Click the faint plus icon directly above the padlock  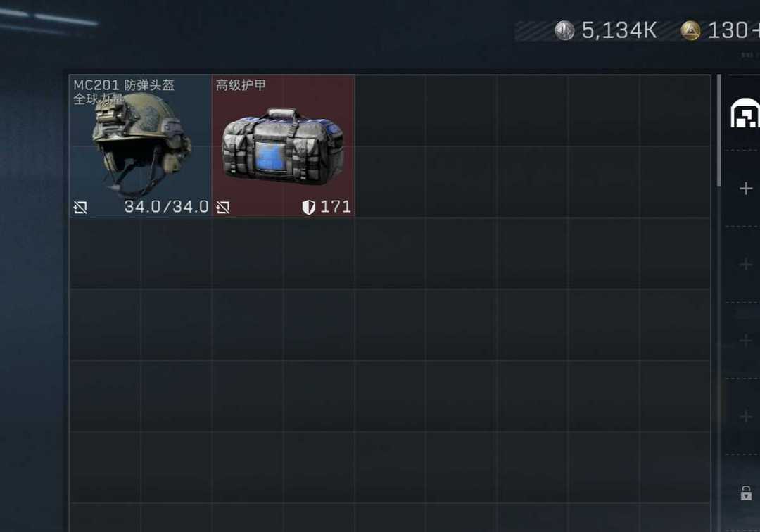[746, 416]
